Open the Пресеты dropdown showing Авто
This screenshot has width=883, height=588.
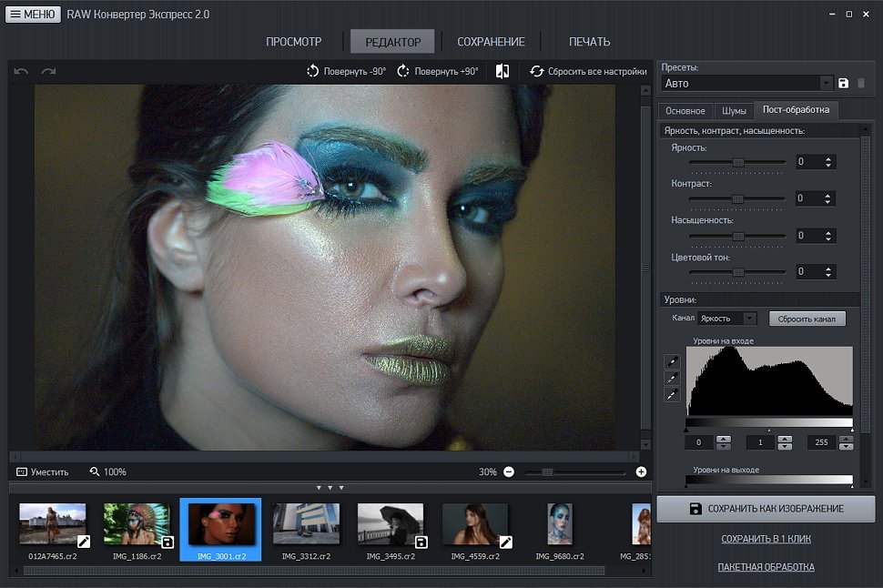click(747, 84)
